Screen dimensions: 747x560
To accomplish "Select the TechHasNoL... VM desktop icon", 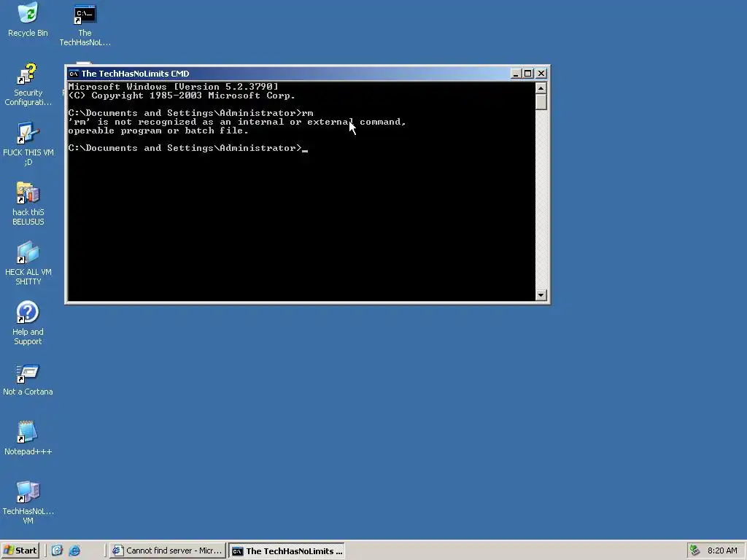I will tap(28, 503).
